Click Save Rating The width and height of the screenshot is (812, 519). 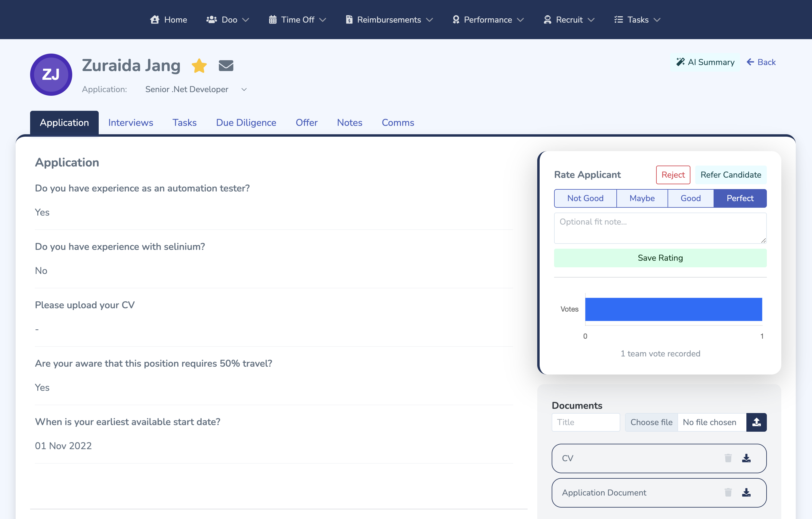pos(660,258)
